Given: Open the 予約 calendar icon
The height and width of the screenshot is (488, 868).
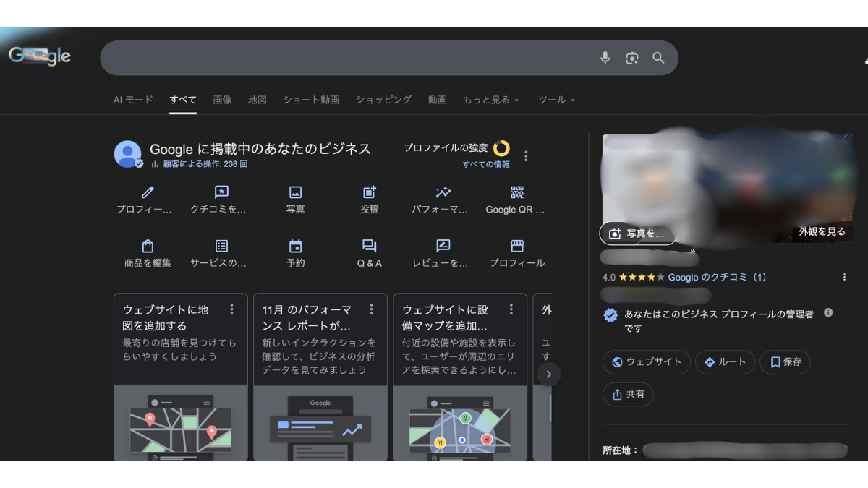Looking at the screenshot, I should click(x=295, y=247).
